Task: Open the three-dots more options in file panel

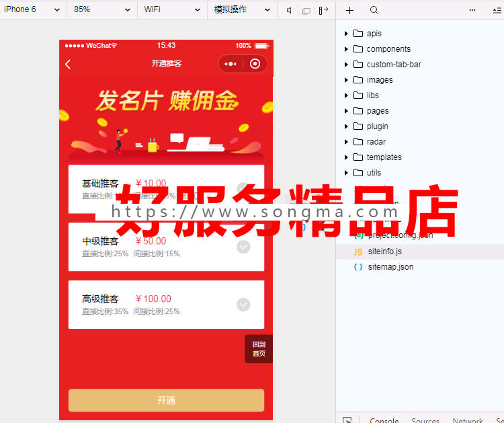Action: [472, 10]
